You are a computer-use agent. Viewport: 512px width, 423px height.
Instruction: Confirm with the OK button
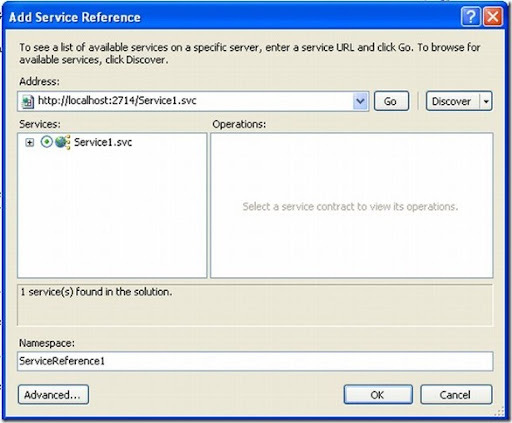coord(378,395)
